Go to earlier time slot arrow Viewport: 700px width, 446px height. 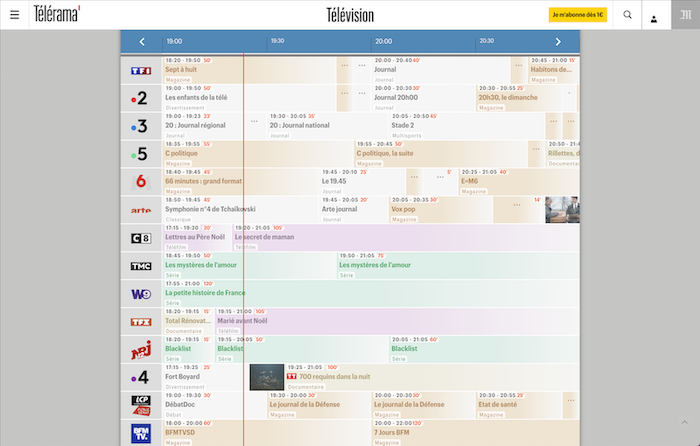pos(142,42)
